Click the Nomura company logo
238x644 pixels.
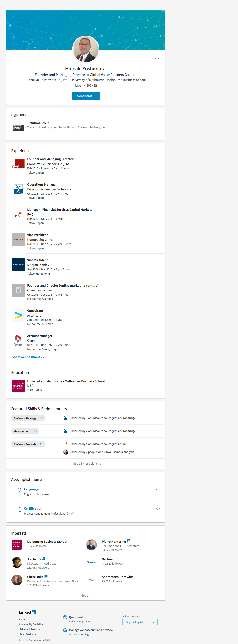18,239
